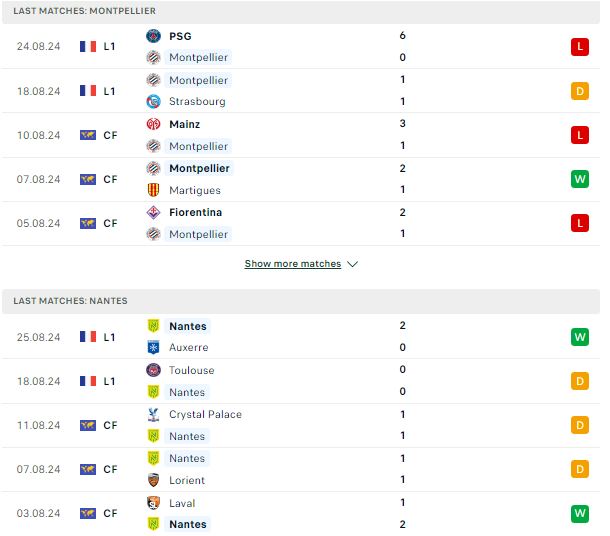
Task: Click orange D badge for Montpellier-Strasbourg
Action: (x=580, y=91)
